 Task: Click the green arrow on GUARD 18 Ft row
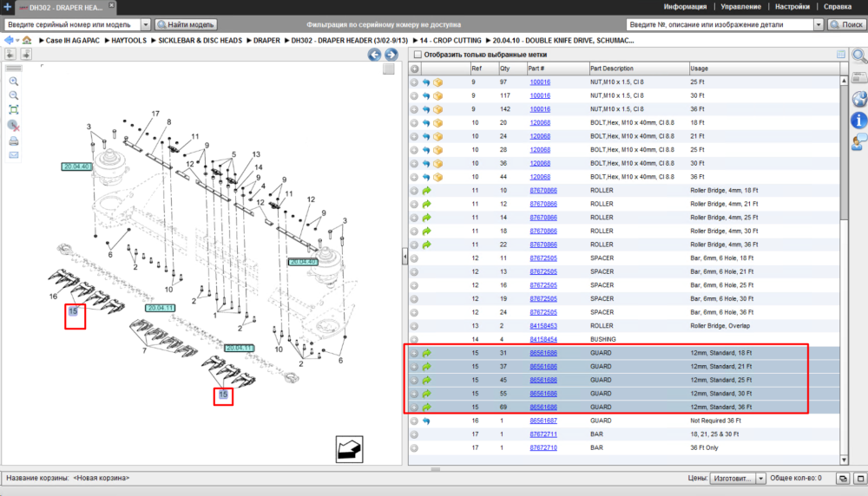[427, 353]
